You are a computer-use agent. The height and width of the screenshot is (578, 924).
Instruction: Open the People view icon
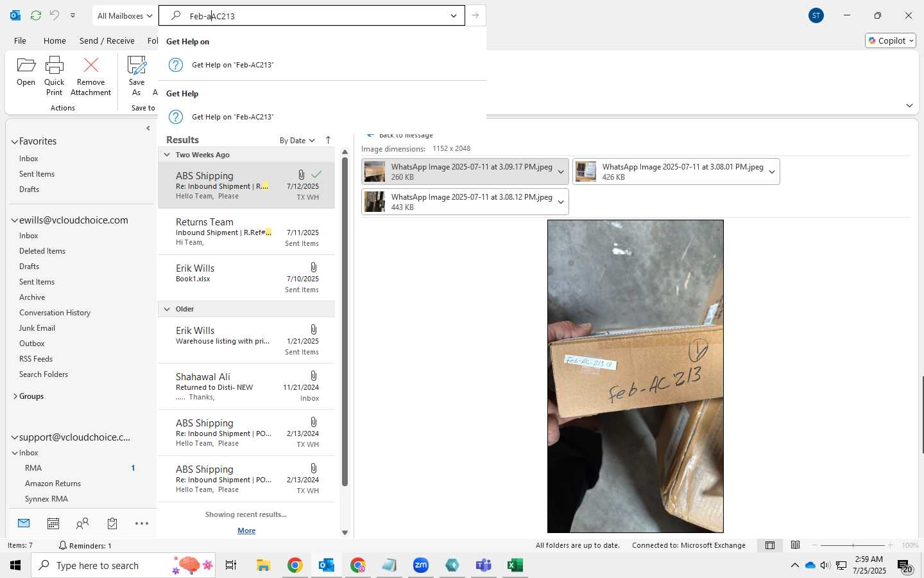[x=82, y=523]
